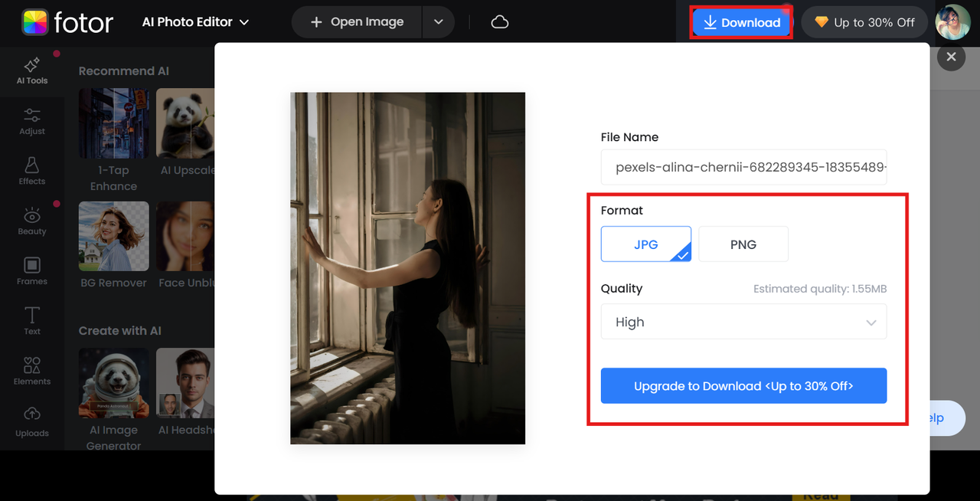Viewport: 980px width, 501px height.
Task: Open the Effects sidebar panel
Action: 32,171
